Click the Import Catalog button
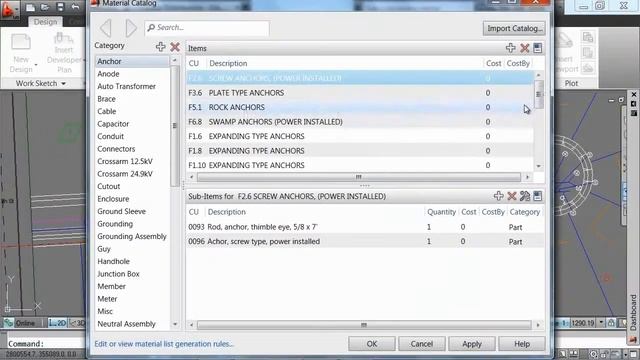The width and height of the screenshot is (640, 360). [514, 28]
